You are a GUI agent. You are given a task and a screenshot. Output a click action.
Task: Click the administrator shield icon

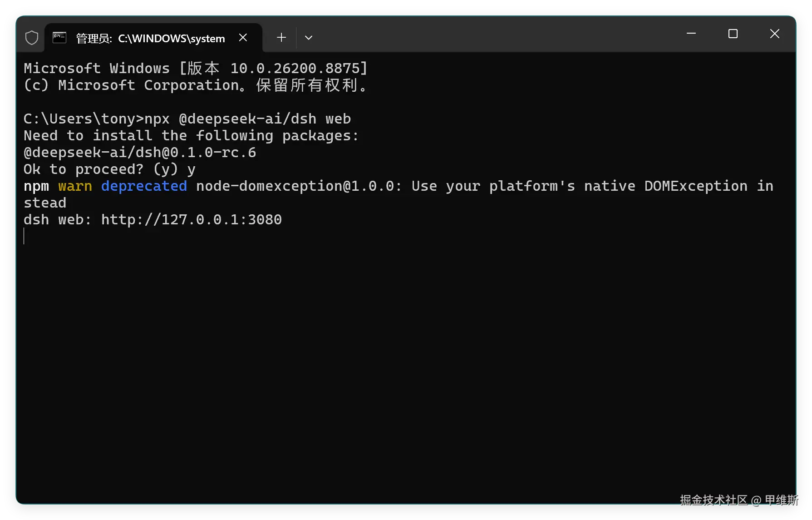[32, 38]
